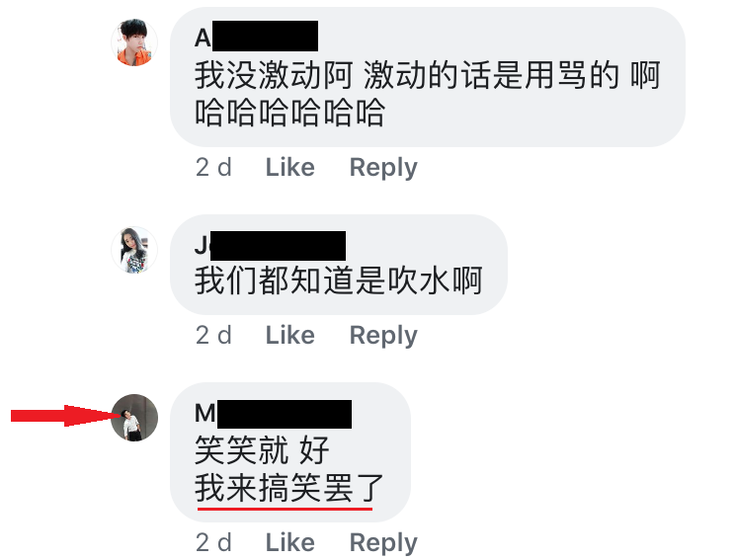
Task: Reply to 我们都知道是吹水啊 comment
Action: pyautogui.click(x=383, y=337)
